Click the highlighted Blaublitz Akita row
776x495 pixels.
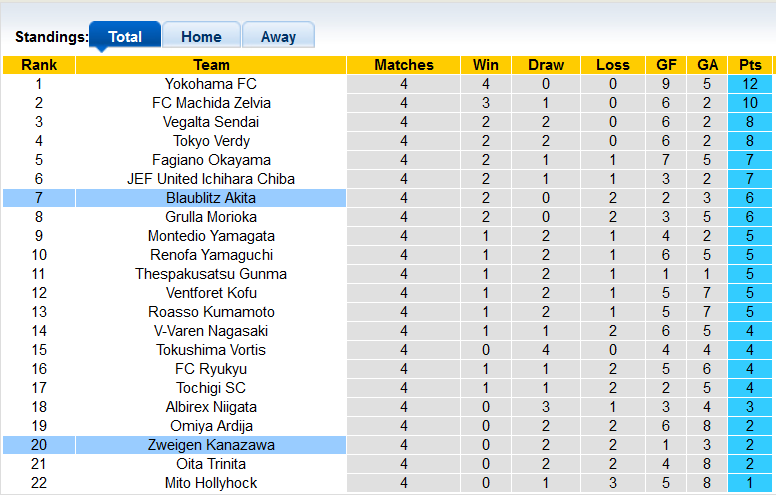211,198
